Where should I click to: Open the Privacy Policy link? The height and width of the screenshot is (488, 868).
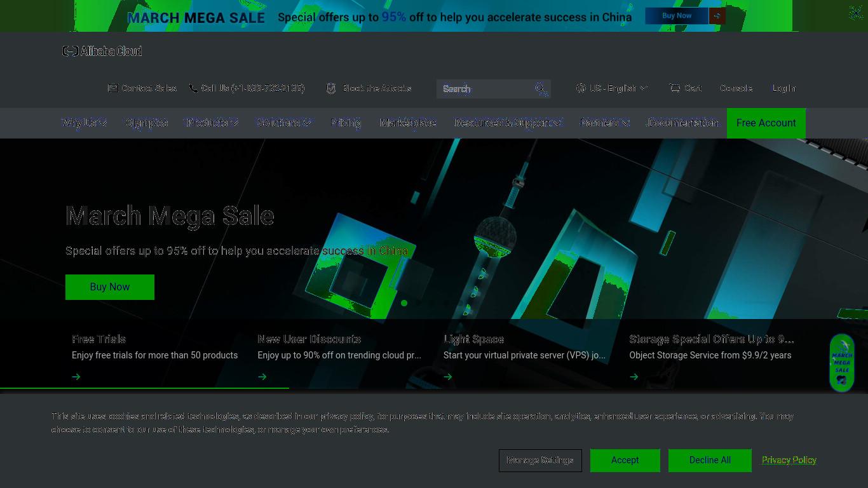[789, 460]
